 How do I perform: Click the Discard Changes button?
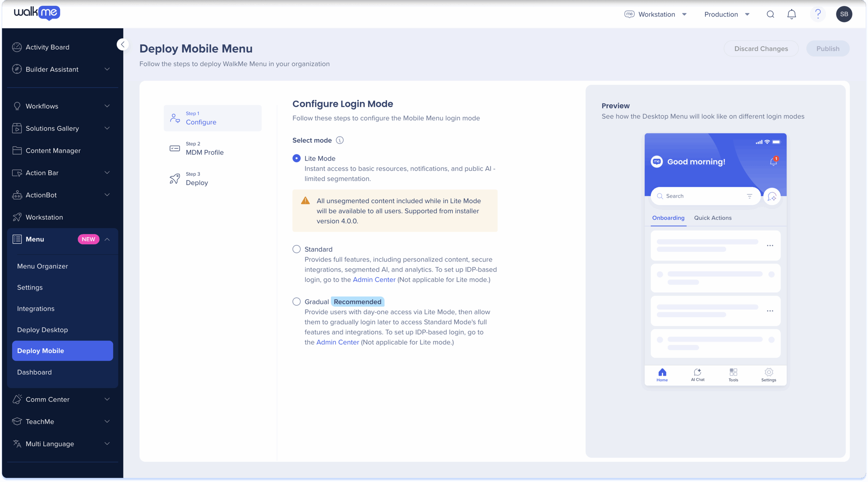[x=761, y=48]
